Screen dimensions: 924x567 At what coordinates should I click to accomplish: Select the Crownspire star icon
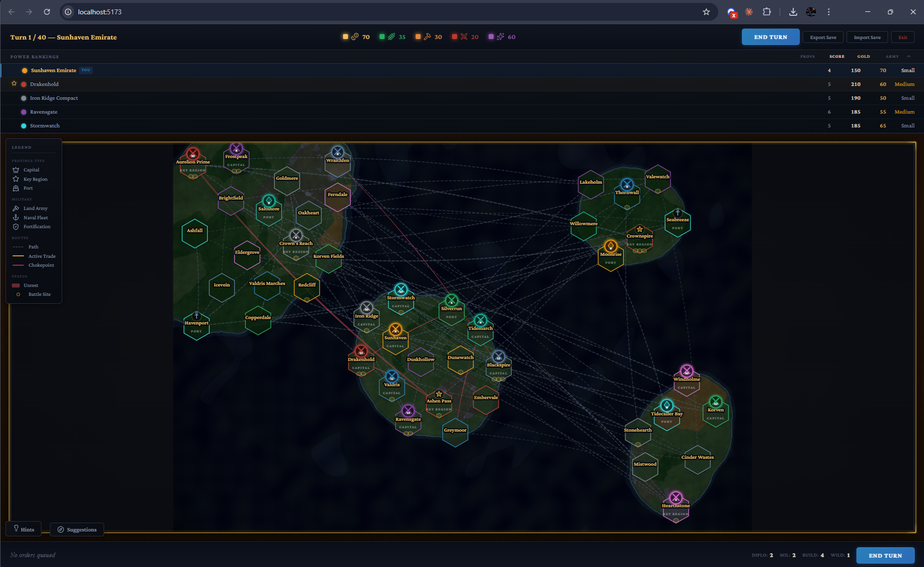pyautogui.click(x=640, y=229)
